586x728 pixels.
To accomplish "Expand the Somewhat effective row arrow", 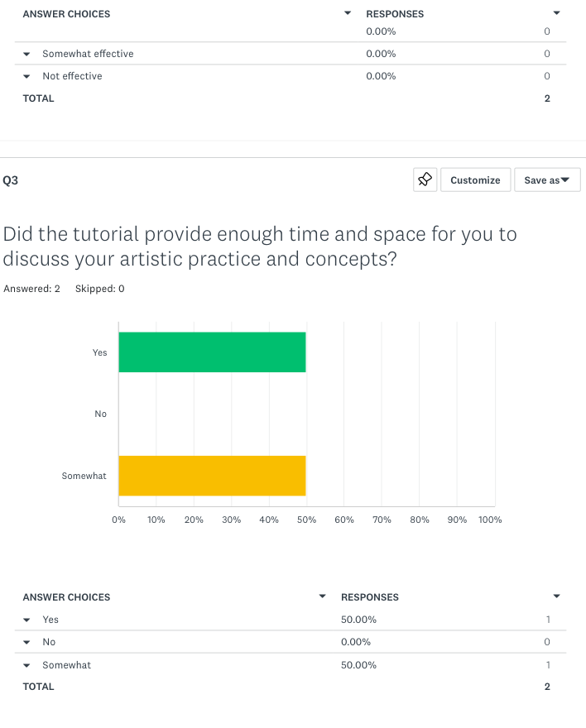I will click(x=27, y=54).
